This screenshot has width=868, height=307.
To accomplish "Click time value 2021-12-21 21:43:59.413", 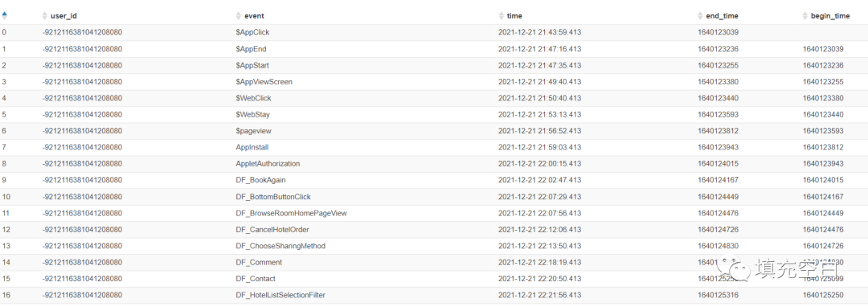I will [x=540, y=33].
